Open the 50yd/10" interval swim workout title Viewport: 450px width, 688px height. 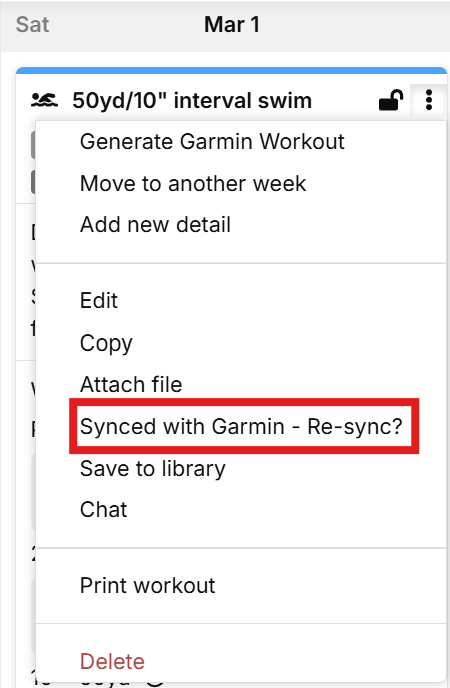tap(192, 100)
